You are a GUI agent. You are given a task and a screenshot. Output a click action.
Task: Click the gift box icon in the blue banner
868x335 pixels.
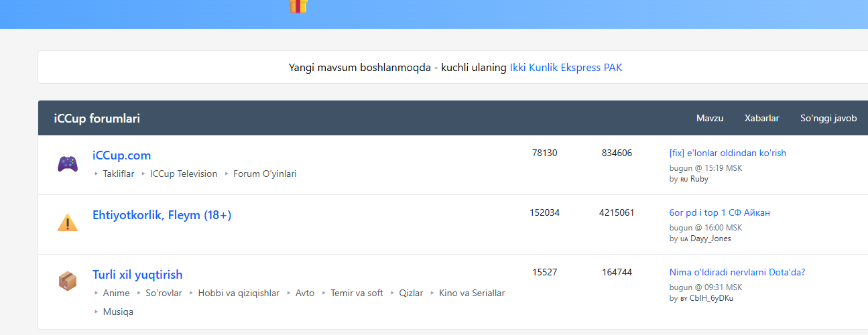298,7
